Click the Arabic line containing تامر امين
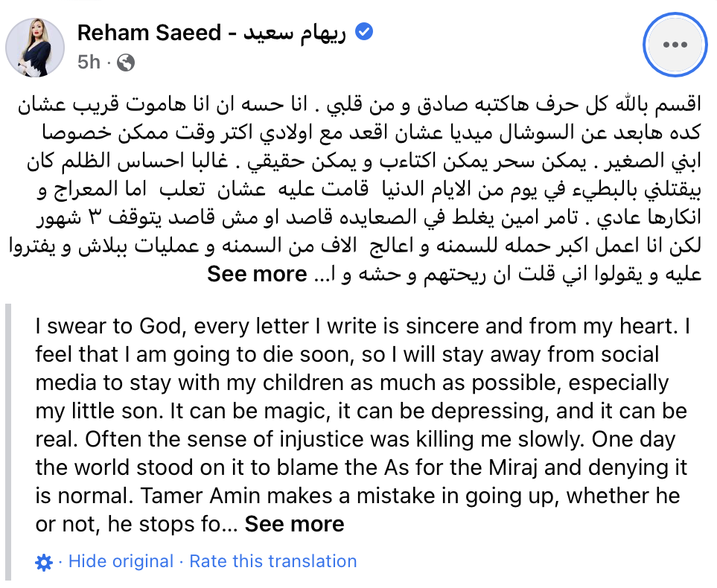 pos(369,218)
